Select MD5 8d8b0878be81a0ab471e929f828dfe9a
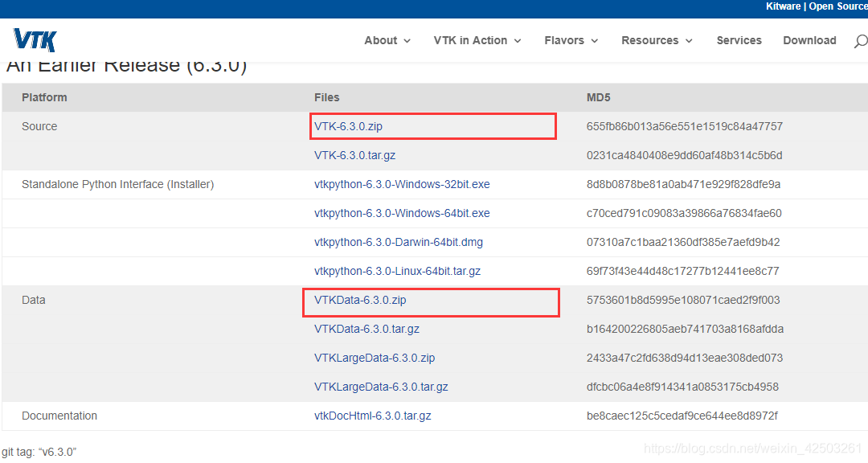 click(x=684, y=184)
